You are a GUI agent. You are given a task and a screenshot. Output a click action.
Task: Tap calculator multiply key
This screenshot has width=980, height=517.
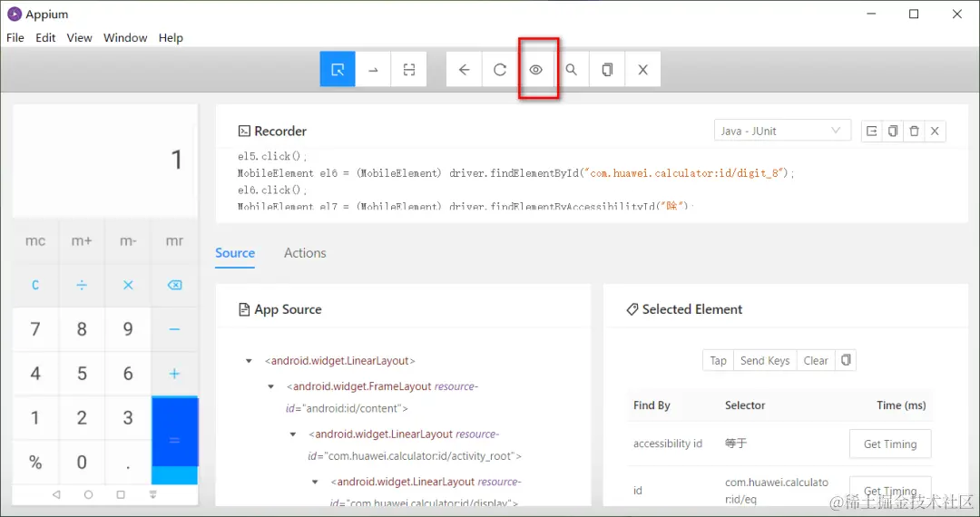pyautogui.click(x=128, y=286)
